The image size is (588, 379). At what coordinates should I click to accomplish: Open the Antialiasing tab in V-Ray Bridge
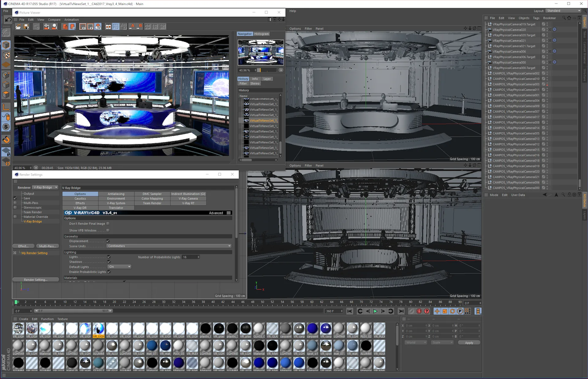coord(116,194)
